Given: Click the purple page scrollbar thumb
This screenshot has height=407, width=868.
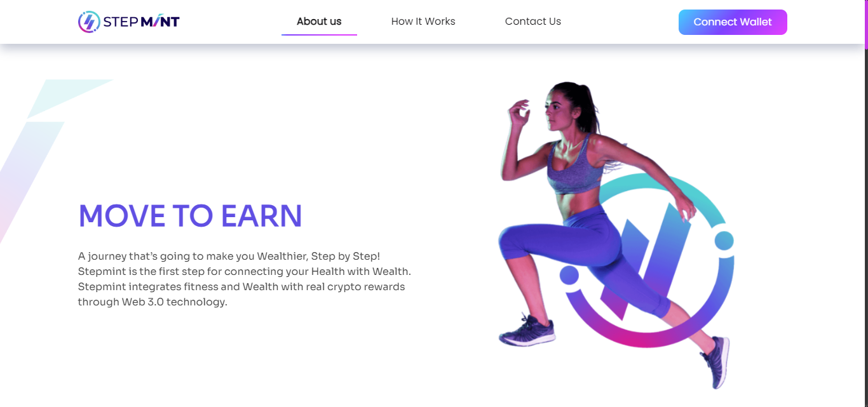Looking at the screenshot, I should 866,24.
